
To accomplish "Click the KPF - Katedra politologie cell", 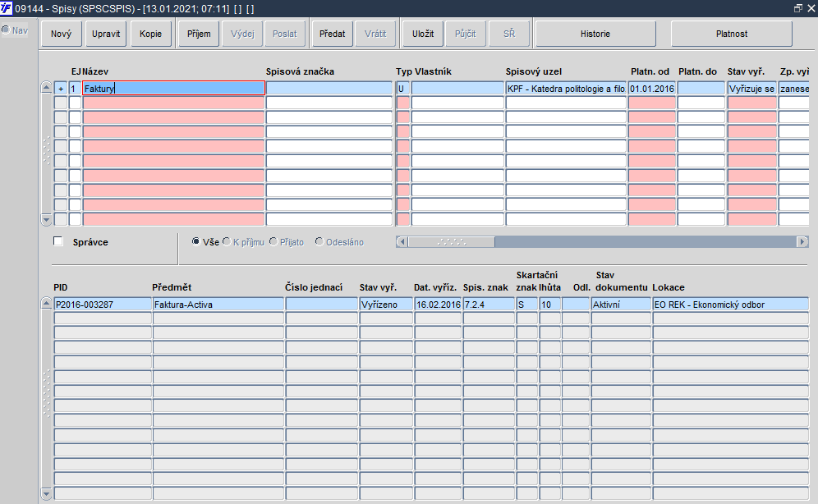I will tap(566, 89).
